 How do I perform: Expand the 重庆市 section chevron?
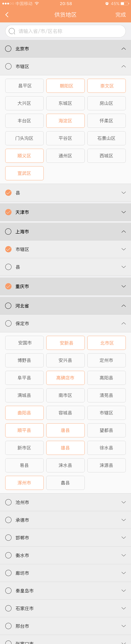123,286
